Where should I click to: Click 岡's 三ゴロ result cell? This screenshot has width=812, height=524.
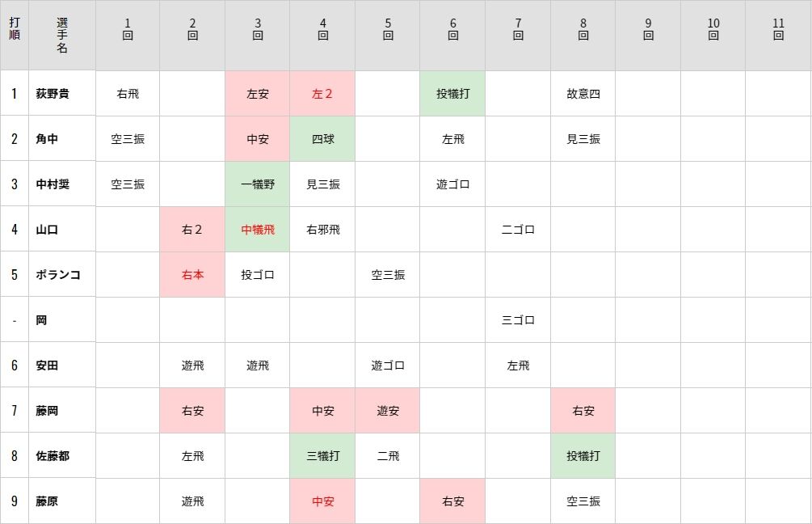coord(518,320)
